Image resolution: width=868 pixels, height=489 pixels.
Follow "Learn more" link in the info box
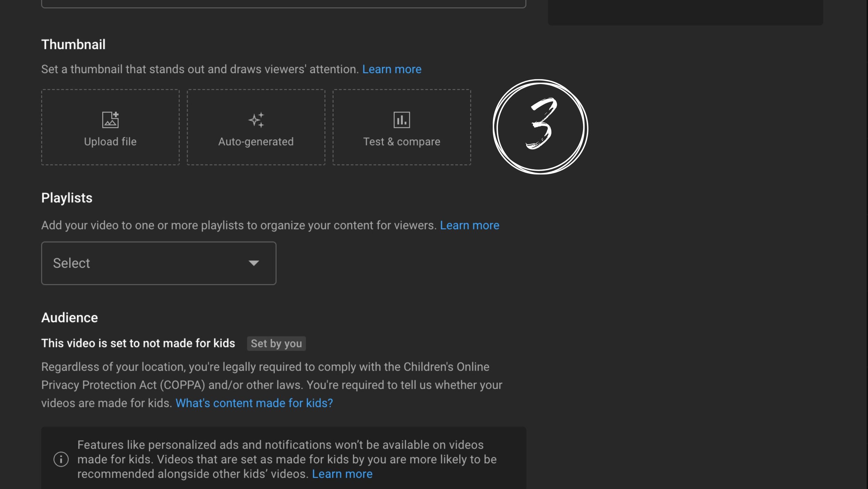(342, 474)
